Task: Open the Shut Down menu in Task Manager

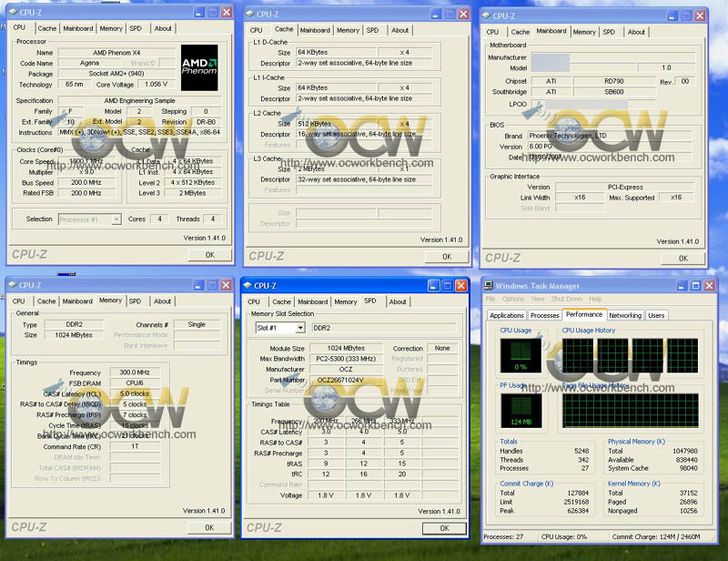Action: pos(566,299)
